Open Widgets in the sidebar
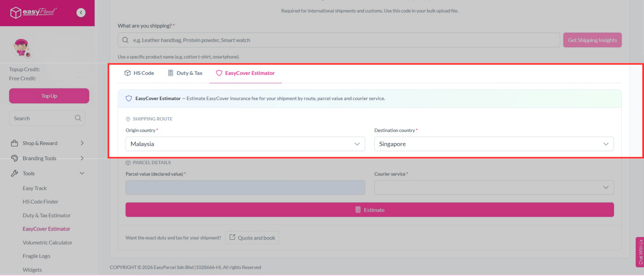This screenshot has width=644, height=276. [32, 270]
